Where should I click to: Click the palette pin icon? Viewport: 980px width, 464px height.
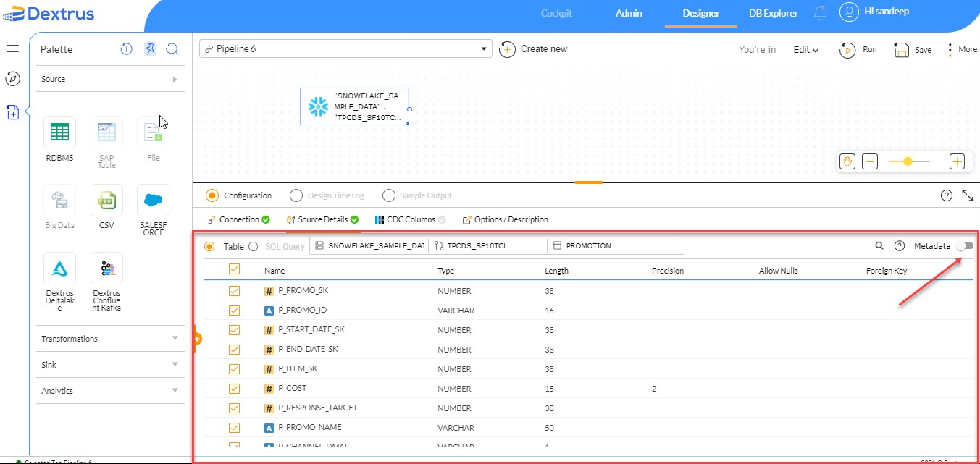(x=150, y=49)
